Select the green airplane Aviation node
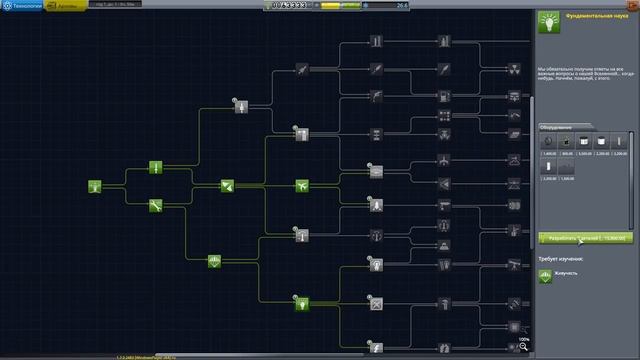The width and height of the screenshot is (640, 360). 302,186
